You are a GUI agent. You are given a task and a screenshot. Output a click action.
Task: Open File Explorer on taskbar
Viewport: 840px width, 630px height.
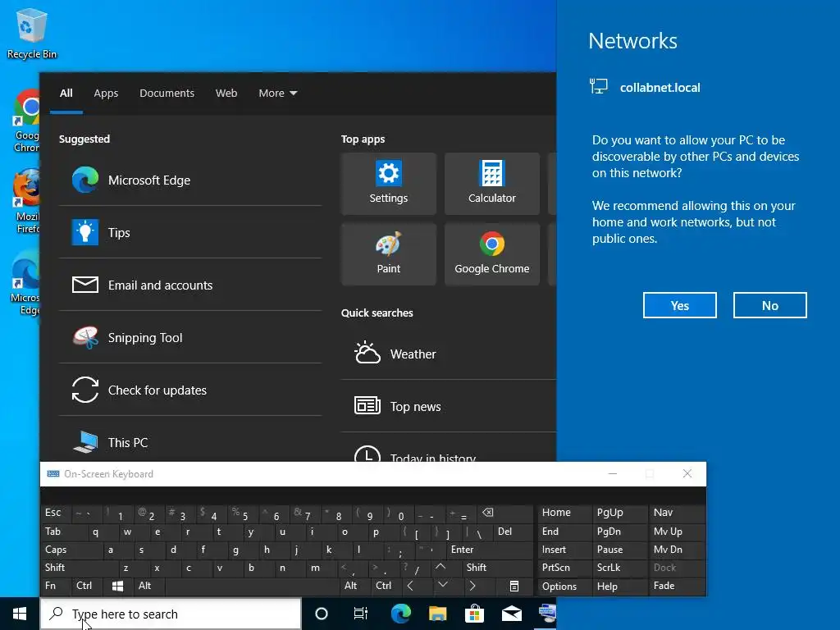point(438,614)
